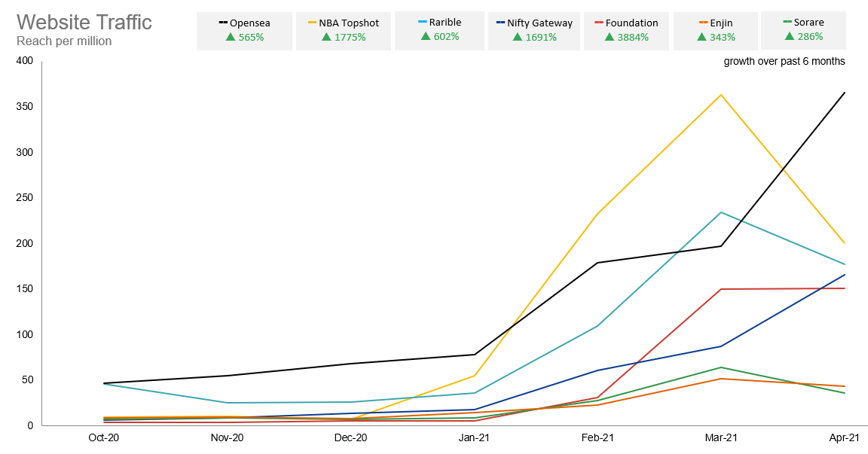Click the green triangle beside 343%
Image resolution: width=868 pixels, height=454 pixels.
click(701, 37)
